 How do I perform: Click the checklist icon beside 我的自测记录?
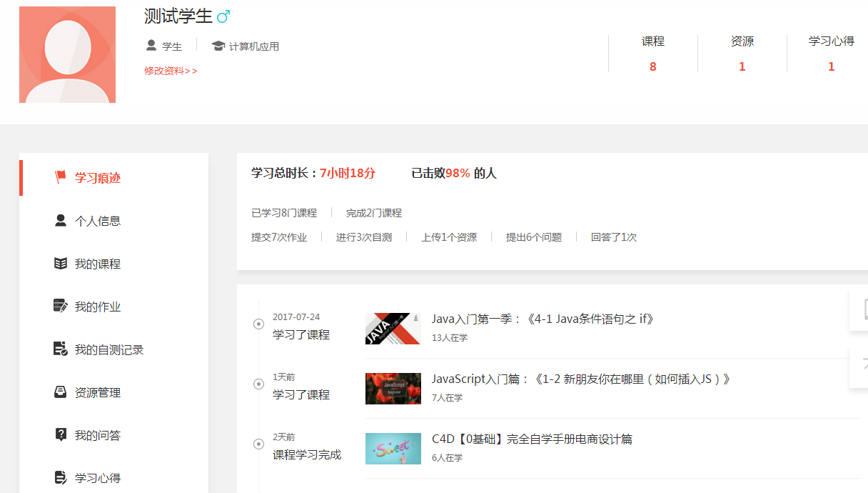(x=61, y=349)
